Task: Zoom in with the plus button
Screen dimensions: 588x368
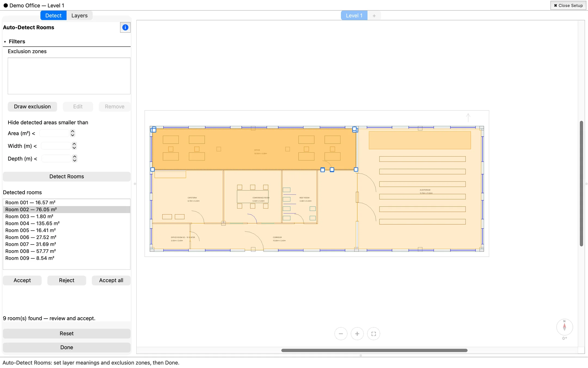Action: [x=357, y=334]
